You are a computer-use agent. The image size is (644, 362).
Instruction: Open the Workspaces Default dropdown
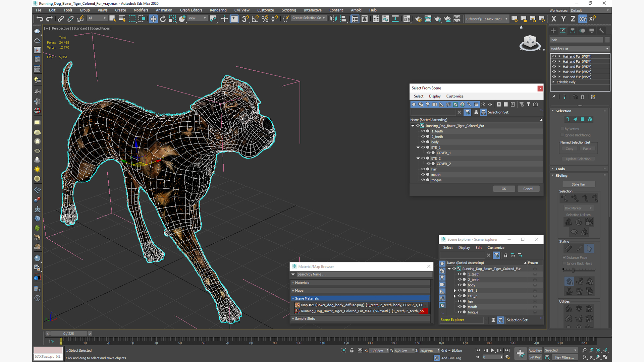[589, 10]
